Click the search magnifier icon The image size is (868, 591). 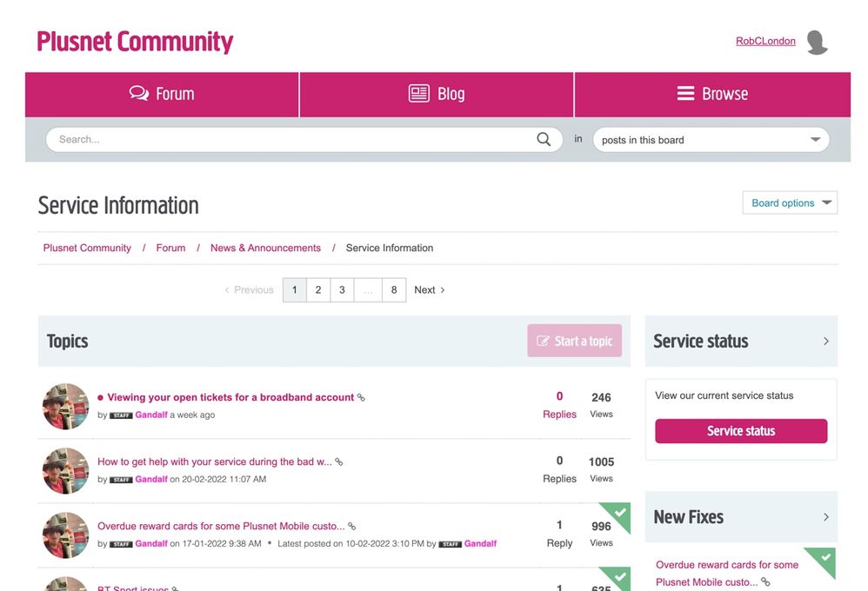pyautogui.click(x=544, y=139)
